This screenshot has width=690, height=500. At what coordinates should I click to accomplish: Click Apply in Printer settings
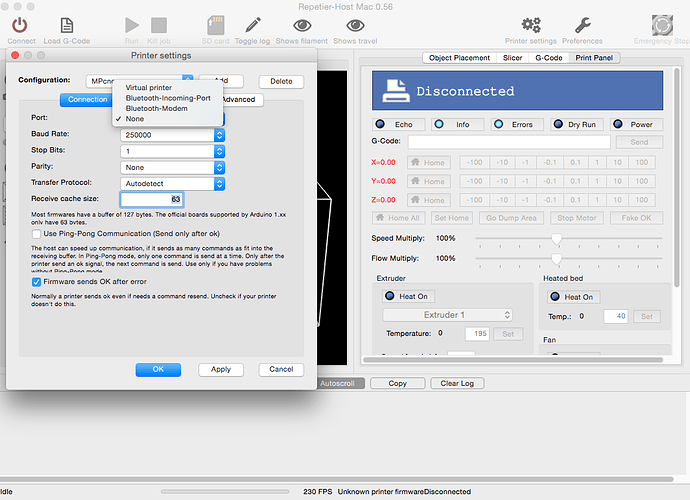coord(221,370)
